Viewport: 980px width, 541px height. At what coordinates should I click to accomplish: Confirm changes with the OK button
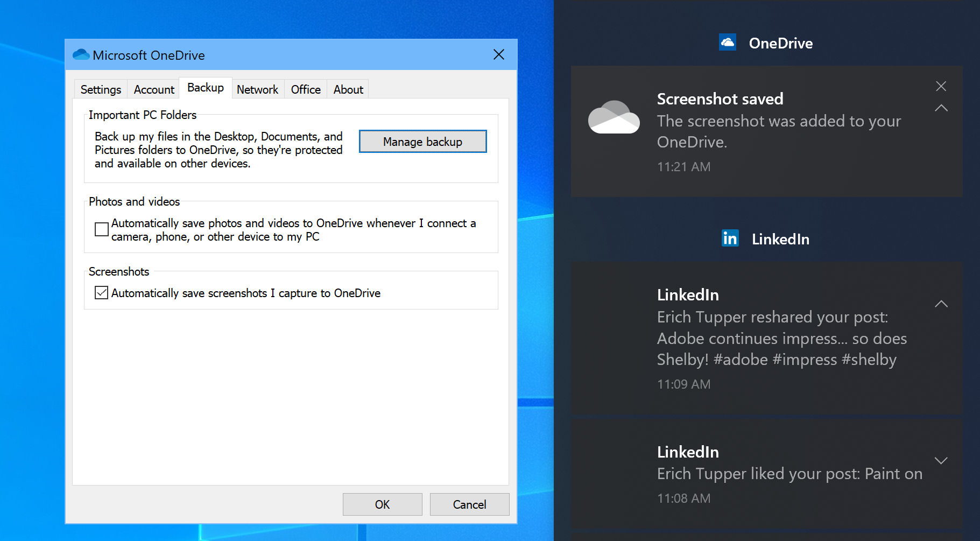(x=383, y=504)
